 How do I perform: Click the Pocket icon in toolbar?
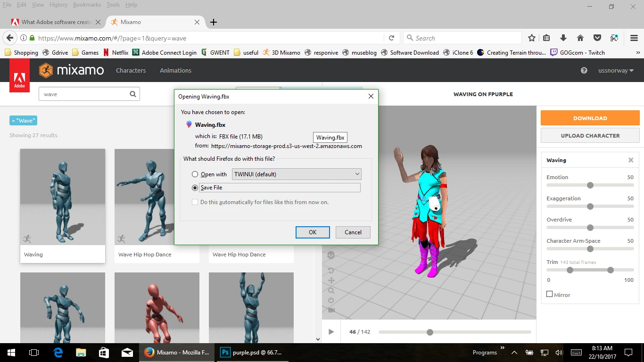click(x=597, y=38)
